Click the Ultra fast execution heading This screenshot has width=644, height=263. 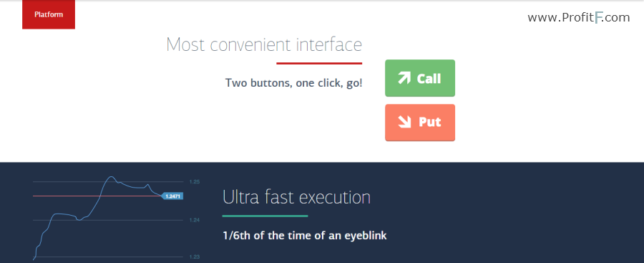point(296,197)
